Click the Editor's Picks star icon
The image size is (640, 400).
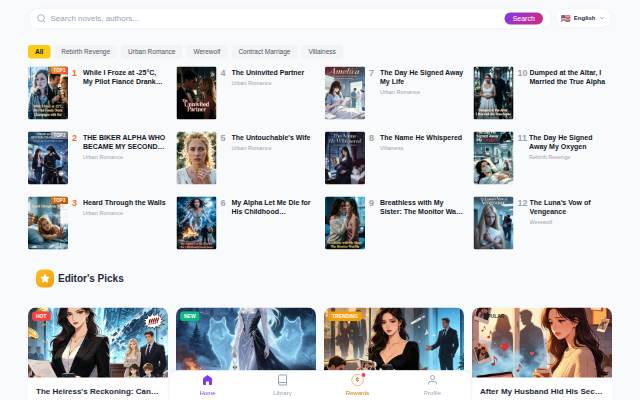45,278
